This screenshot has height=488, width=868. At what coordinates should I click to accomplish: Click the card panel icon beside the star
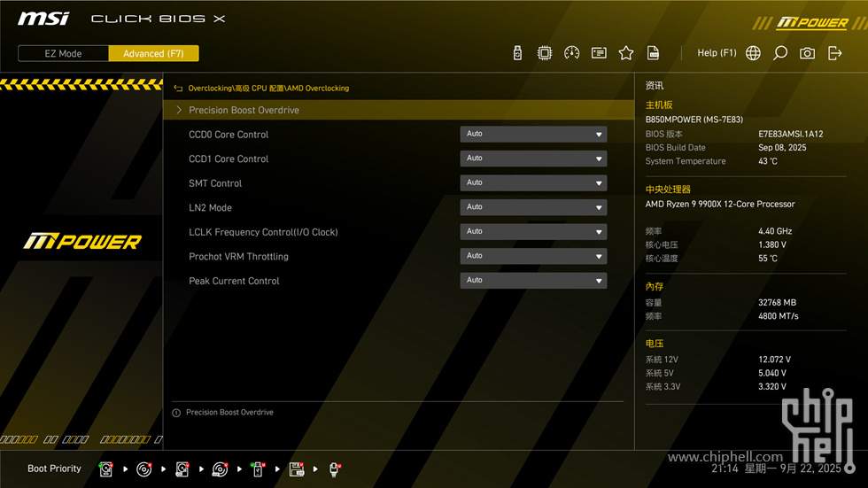599,53
